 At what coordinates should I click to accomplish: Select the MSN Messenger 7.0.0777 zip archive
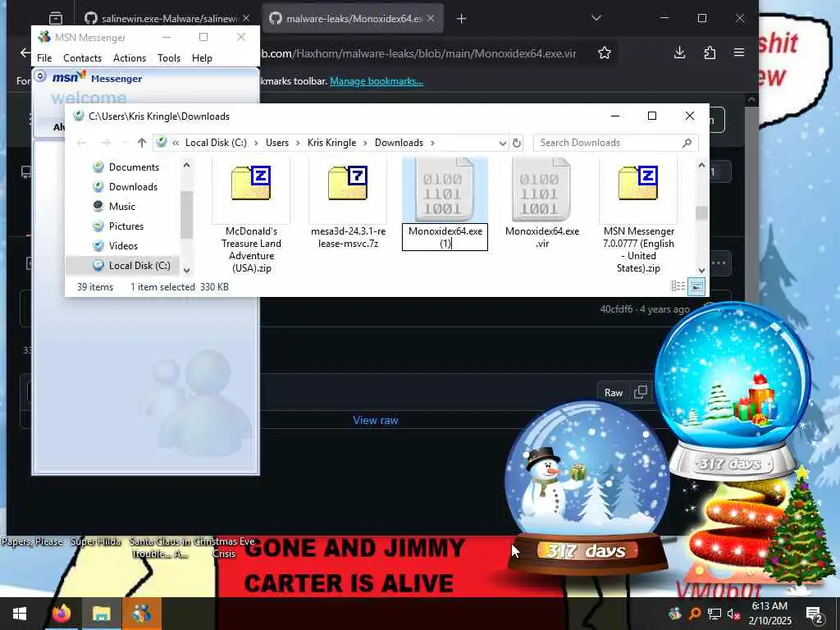point(638,217)
